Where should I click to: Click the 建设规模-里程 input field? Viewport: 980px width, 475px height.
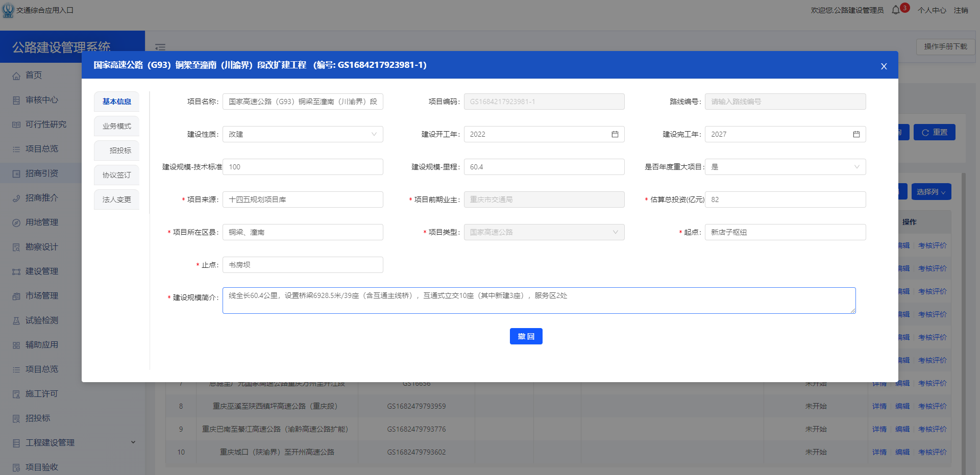[544, 167]
